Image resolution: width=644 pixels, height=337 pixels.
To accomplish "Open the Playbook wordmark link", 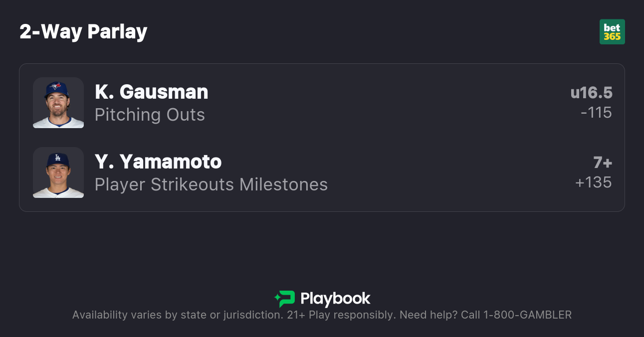I will [335, 299].
